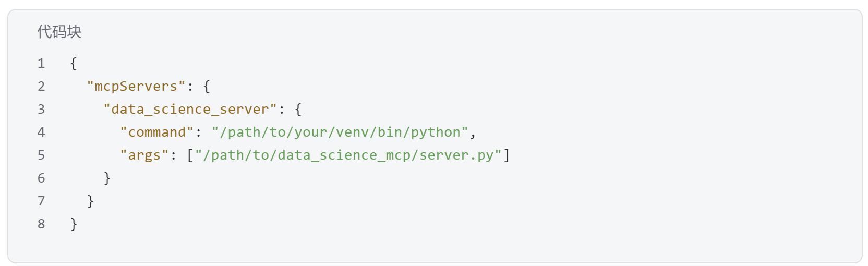This screenshot has height=266, width=868.
Task: Click the closing square bracket after server.py
Action: (x=506, y=155)
